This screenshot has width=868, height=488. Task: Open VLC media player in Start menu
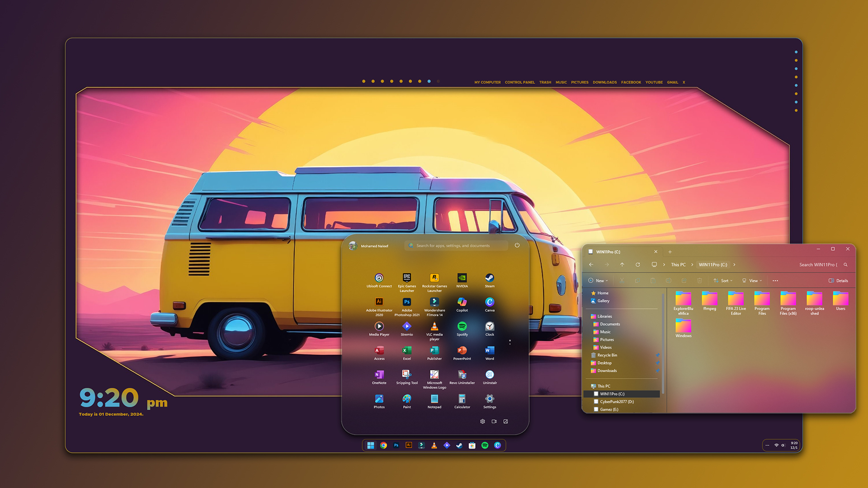(434, 331)
